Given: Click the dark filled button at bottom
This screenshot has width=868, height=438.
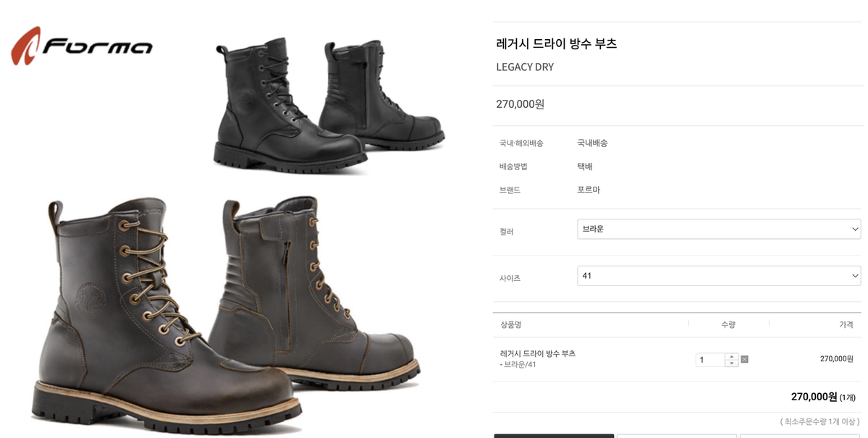Looking at the screenshot, I should pyautogui.click(x=554, y=436).
